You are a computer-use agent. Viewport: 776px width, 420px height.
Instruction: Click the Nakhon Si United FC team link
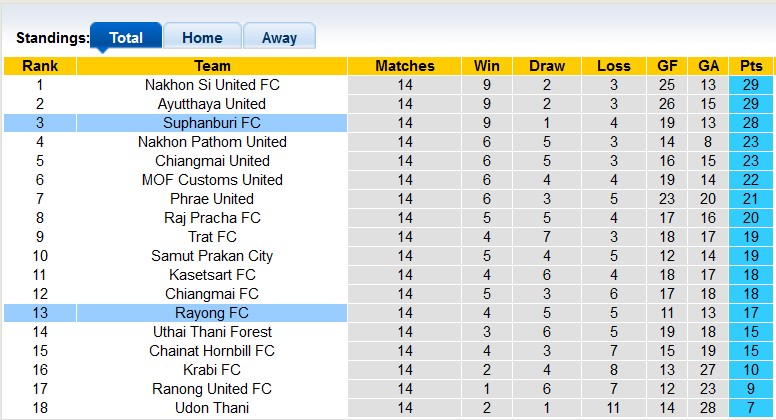tap(212, 85)
